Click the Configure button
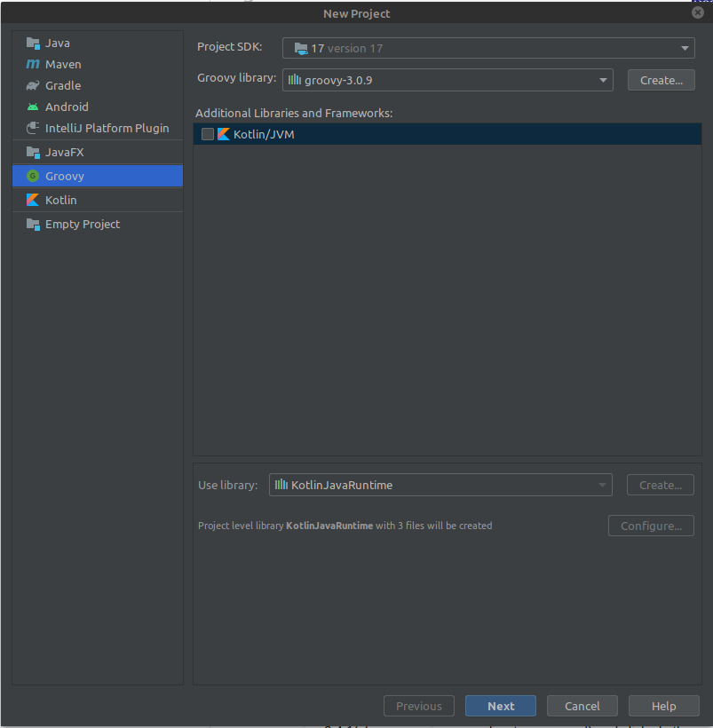The image size is (713, 728). coord(651,526)
